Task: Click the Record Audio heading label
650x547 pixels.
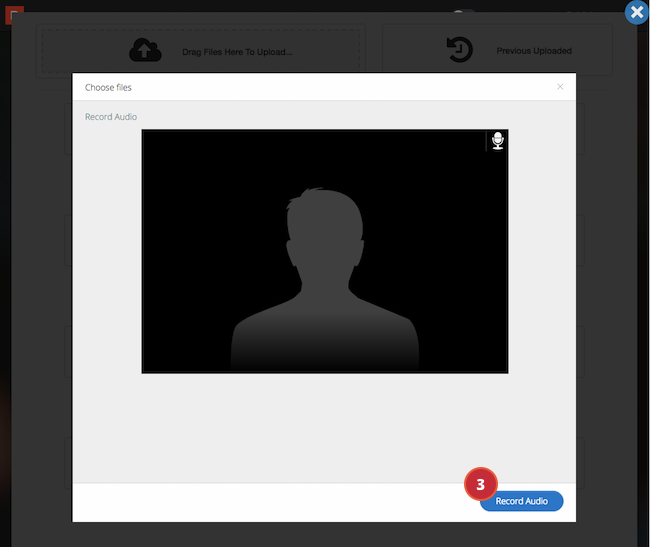Action: click(111, 117)
